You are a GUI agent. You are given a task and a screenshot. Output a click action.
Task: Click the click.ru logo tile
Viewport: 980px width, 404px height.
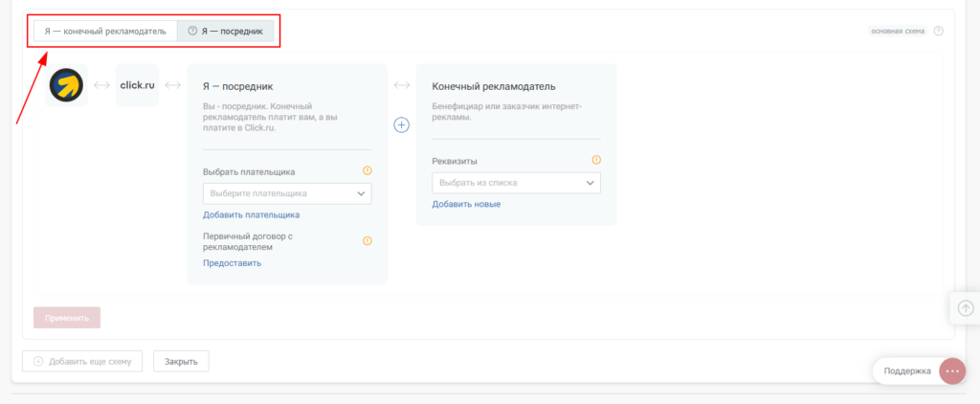click(x=137, y=85)
